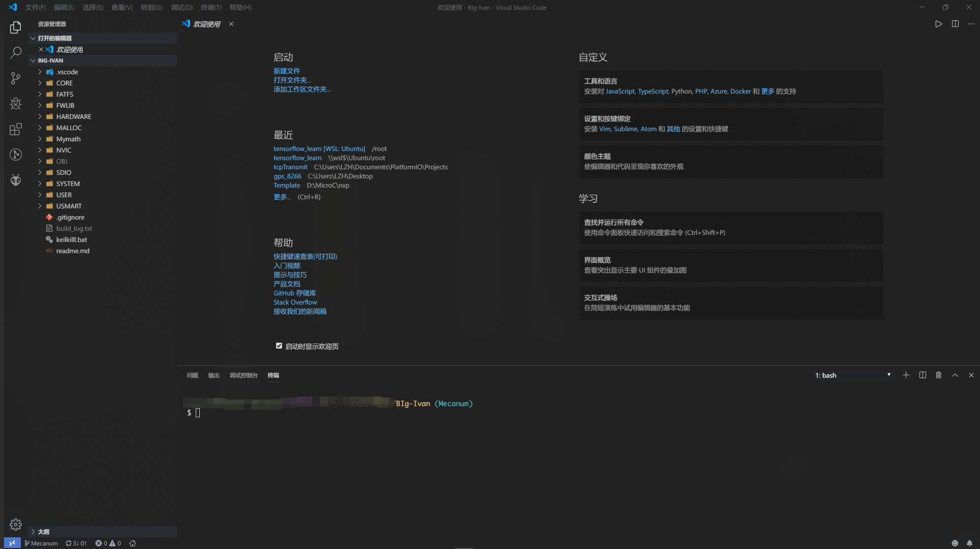Split the editor with the split icon
The image size is (980, 549).
(955, 24)
